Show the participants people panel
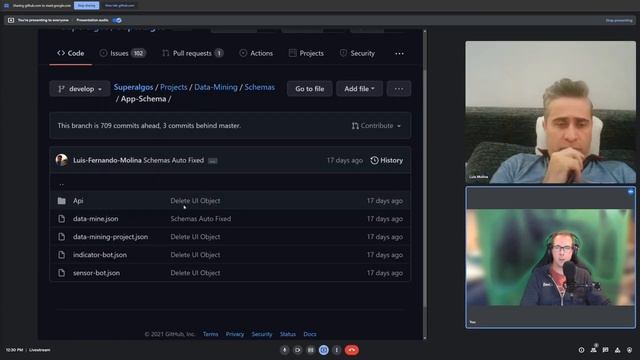 coord(593,350)
